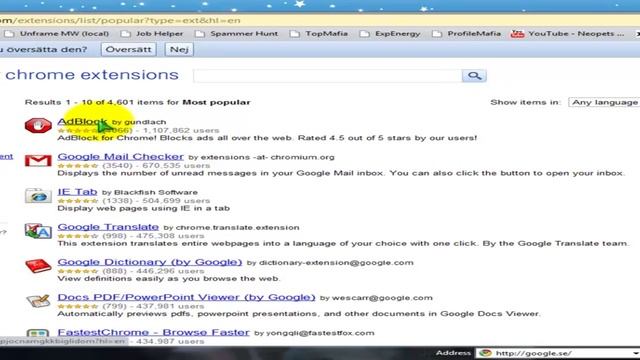Click 'View definitions easily as you browse' text
This screenshot has width=640, height=360.
pos(169,279)
